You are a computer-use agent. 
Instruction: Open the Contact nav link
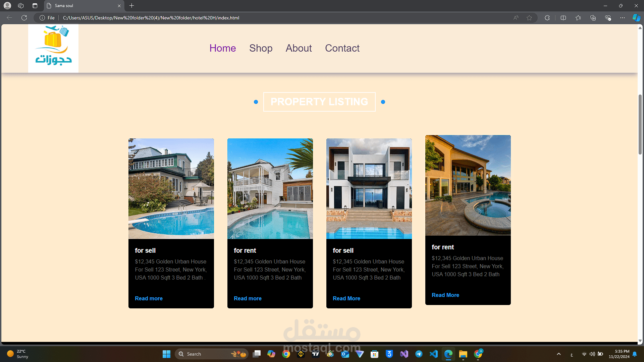[342, 48]
